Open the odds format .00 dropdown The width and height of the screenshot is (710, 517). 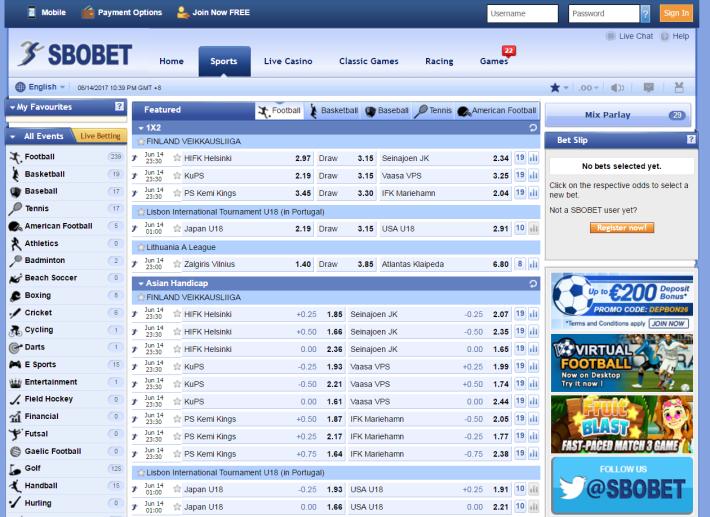(x=589, y=88)
